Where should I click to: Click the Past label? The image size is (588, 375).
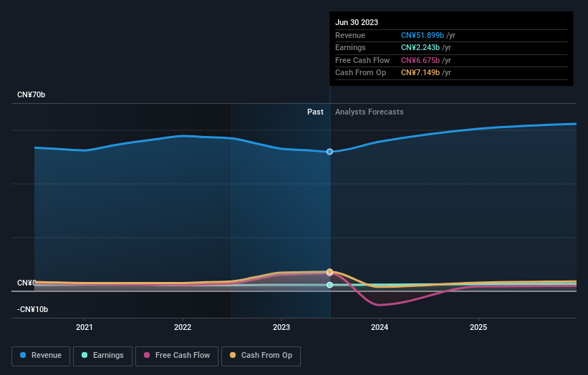(315, 112)
